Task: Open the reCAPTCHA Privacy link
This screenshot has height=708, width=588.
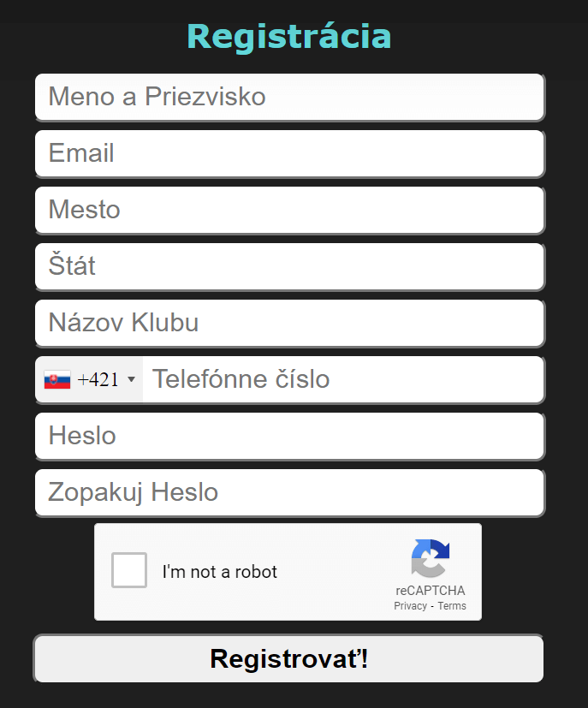Action: click(410, 606)
